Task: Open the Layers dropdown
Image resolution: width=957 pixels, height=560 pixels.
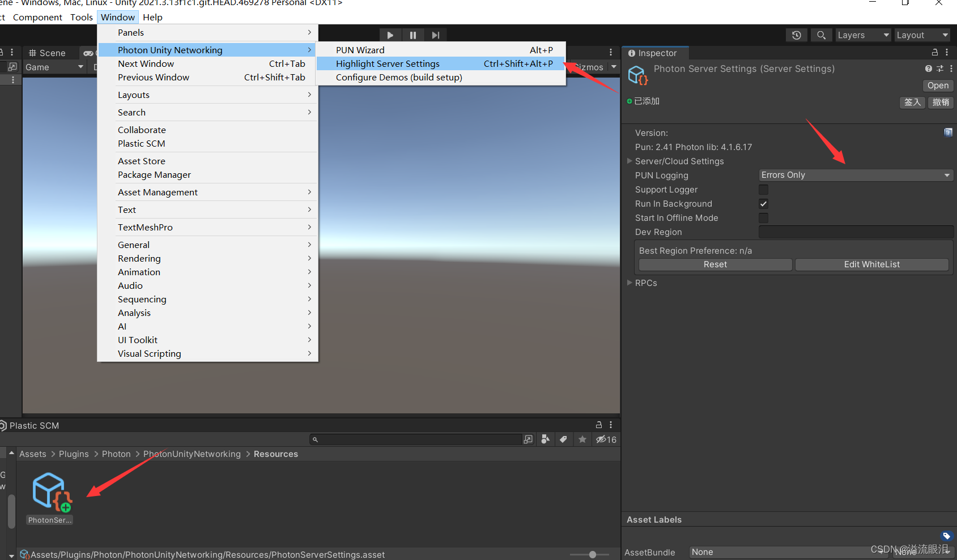Action: [863, 35]
